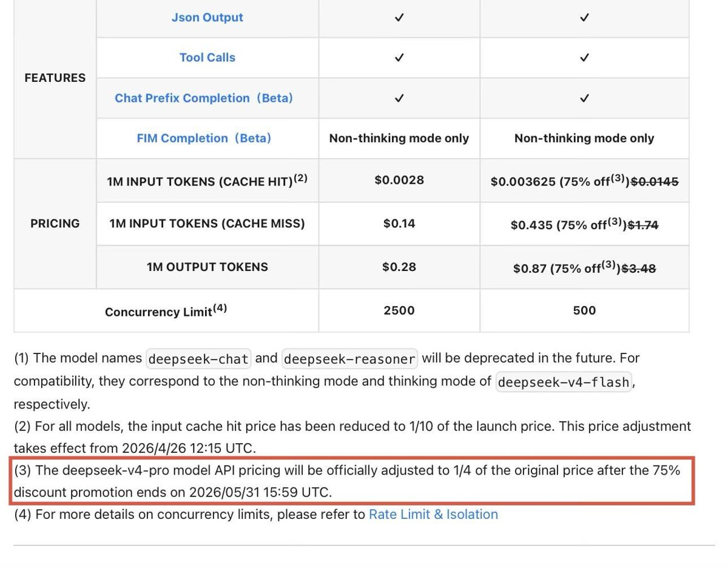
Task: Click the Concurrency Limit label
Action: coord(166,311)
